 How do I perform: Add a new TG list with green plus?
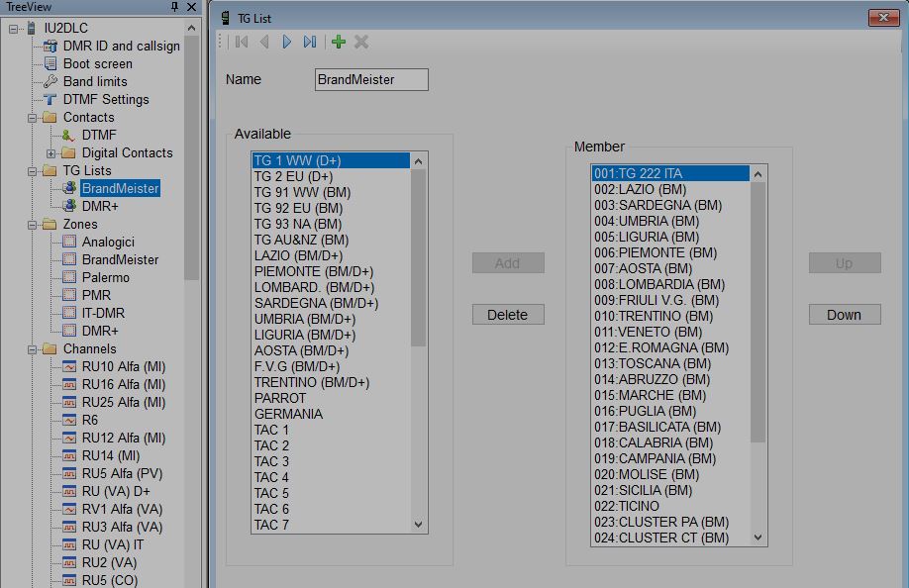coord(339,42)
